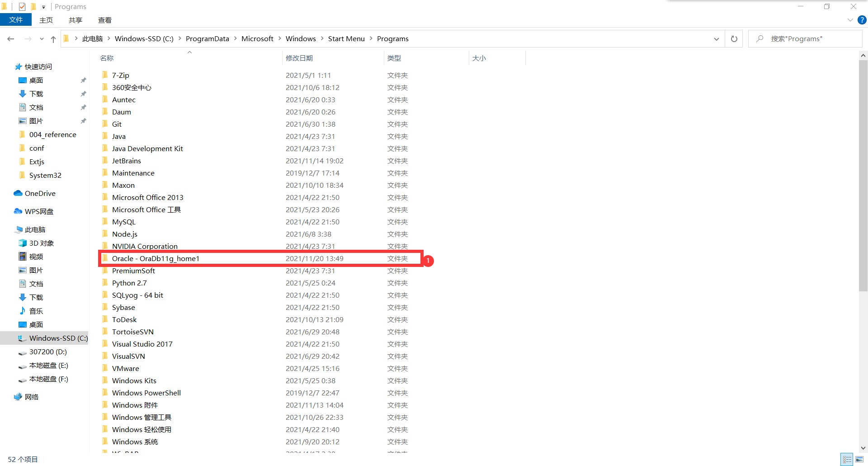Select the 7-Zip folder icon
Viewport: 868px width, 466px height.
(105, 75)
